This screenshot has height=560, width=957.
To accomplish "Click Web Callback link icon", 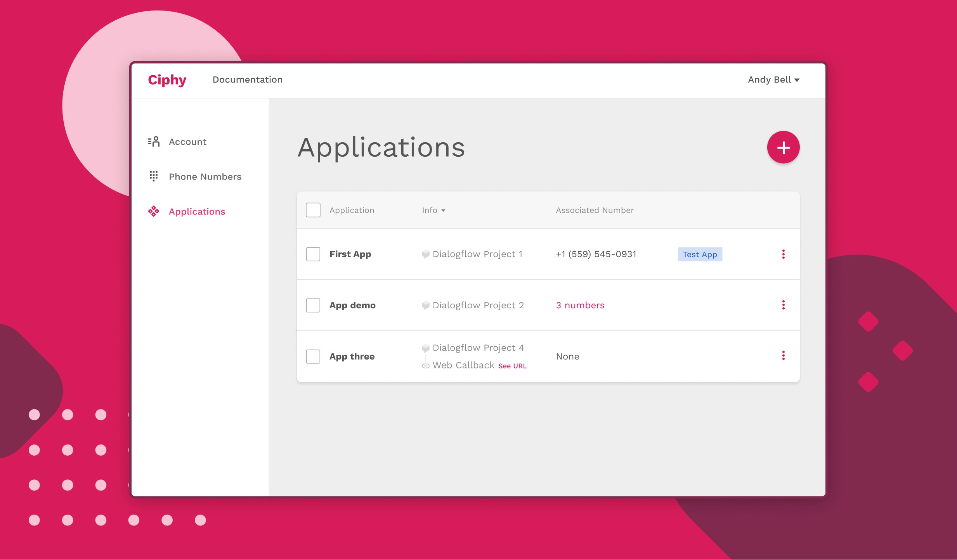I will point(426,366).
